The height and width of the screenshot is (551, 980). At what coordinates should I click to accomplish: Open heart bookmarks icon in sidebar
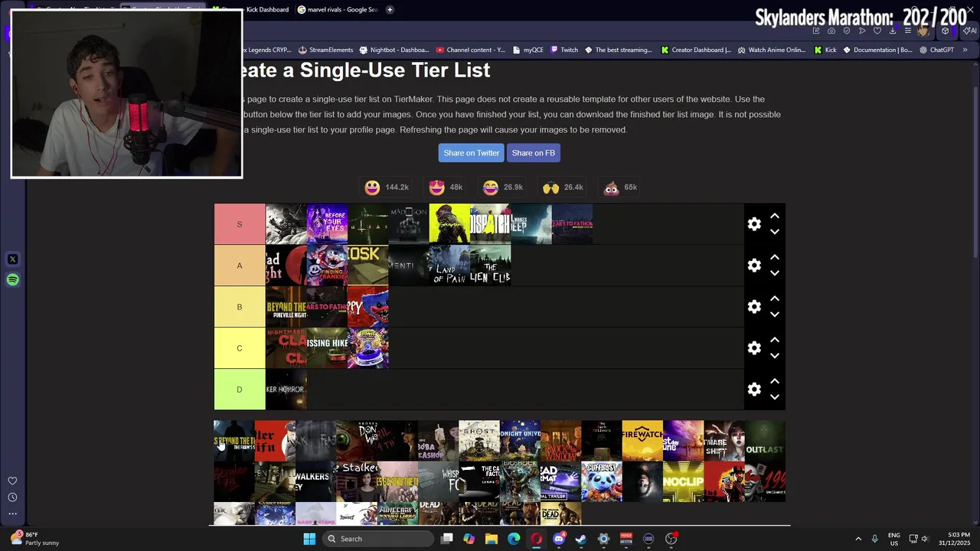coord(12,481)
